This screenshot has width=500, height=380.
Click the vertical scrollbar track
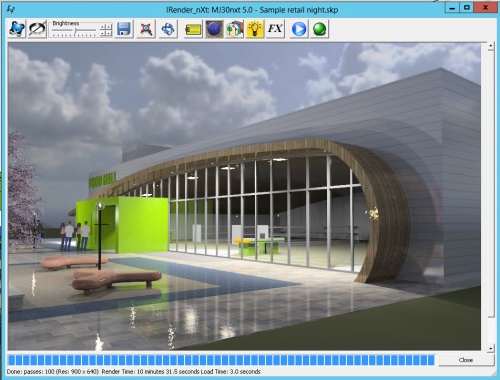(x=490, y=197)
